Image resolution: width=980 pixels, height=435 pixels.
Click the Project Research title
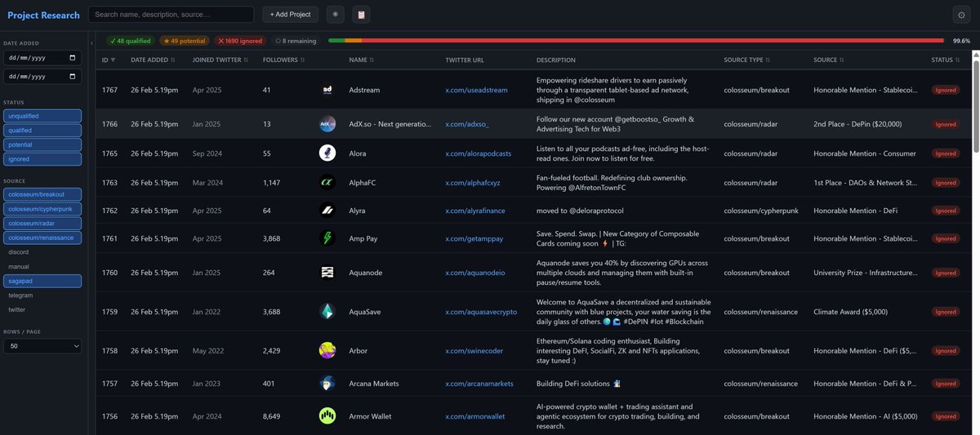point(44,15)
